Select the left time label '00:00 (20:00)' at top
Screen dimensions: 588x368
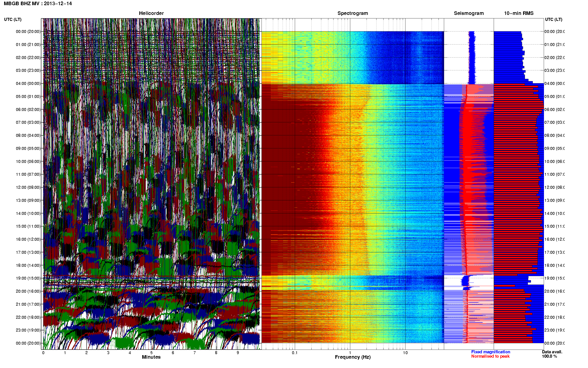(x=28, y=31)
